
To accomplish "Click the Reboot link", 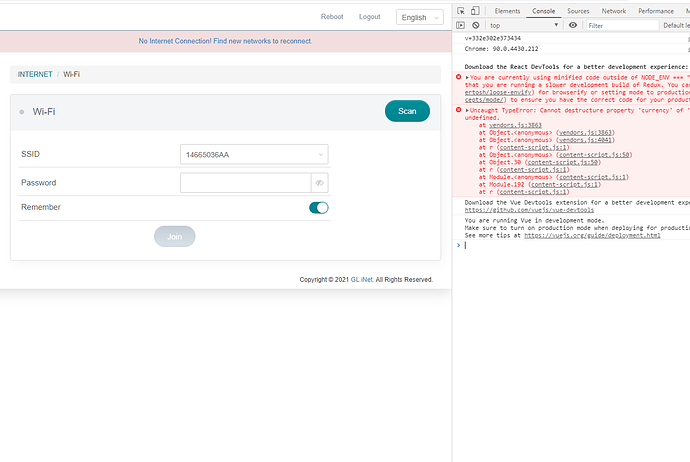I will click(x=332, y=17).
